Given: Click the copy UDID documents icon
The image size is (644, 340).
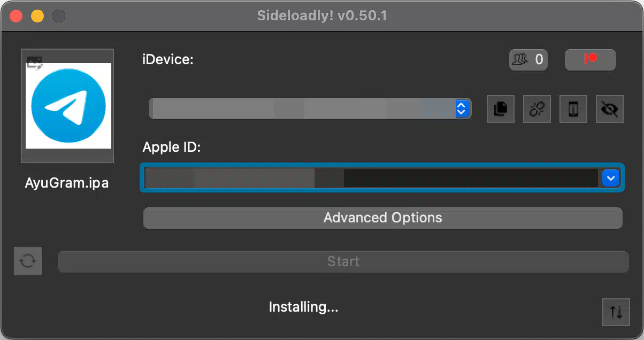Looking at the screenshot, I should [501, 109].
